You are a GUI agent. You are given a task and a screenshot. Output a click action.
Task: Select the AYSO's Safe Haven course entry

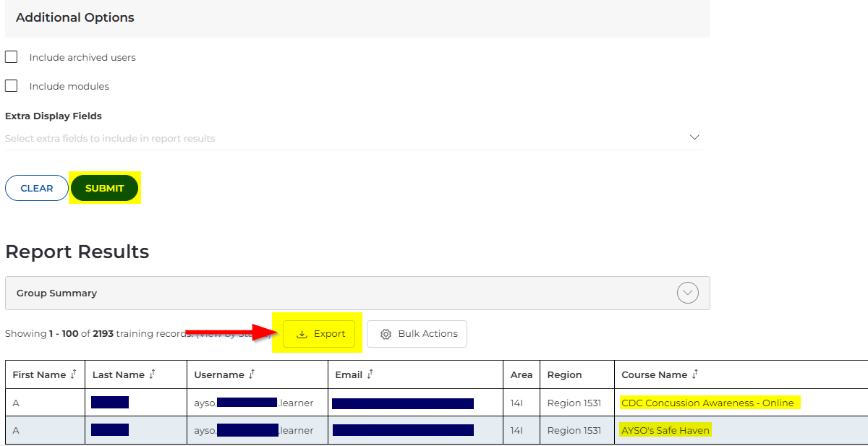pyautogui.click(x=665, y=430)
